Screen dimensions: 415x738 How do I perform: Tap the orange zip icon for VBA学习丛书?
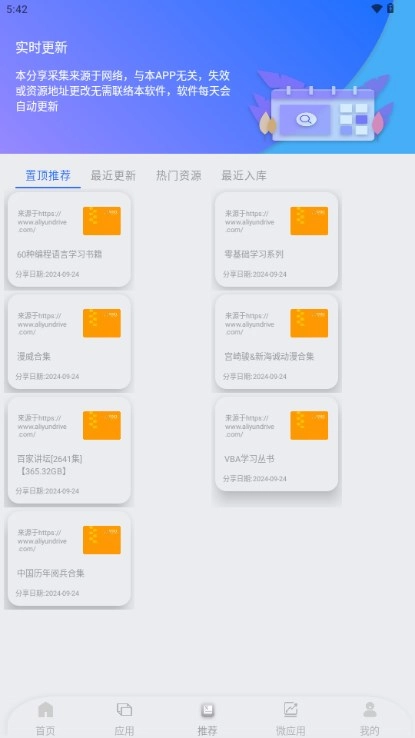point(309,425)
